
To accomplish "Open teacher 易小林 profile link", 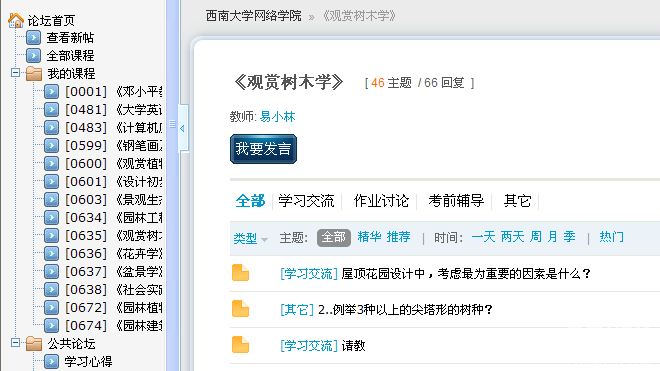I will pyautogui.click(x=277, y=117).
